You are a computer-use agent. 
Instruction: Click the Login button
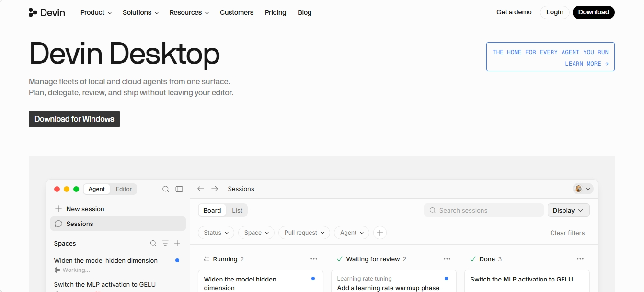[555, 12]
